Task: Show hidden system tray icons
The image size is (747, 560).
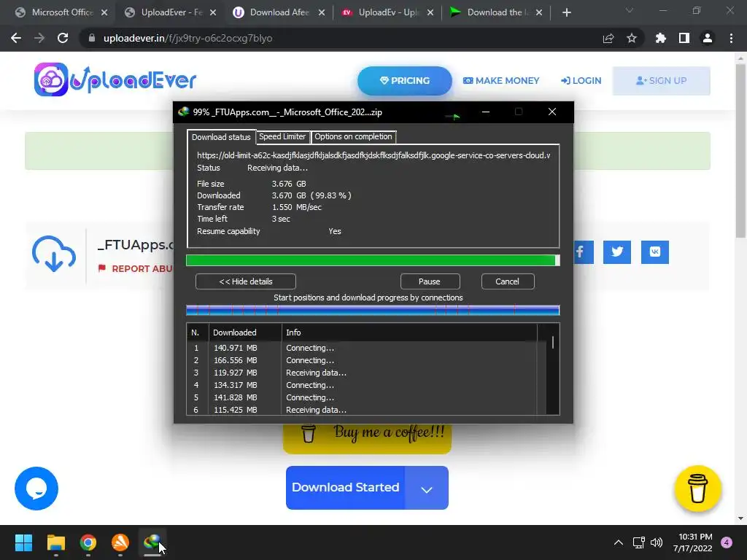Action: coord(618,542)
